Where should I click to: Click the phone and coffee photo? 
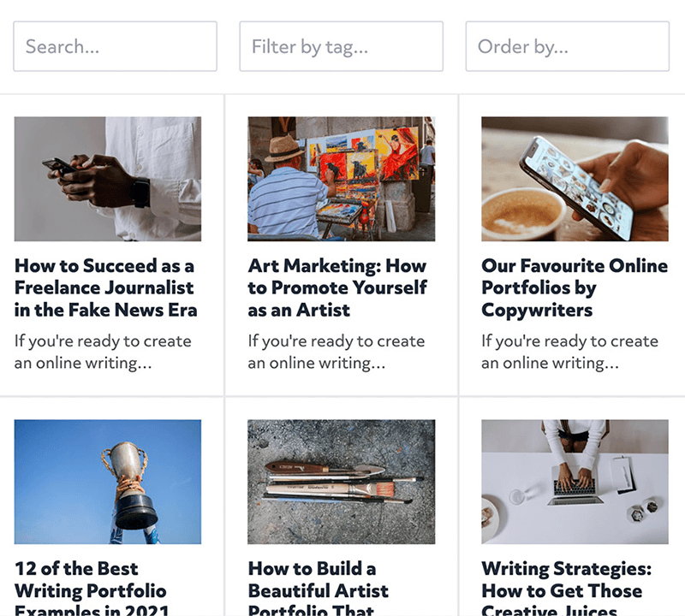[575, 179]
